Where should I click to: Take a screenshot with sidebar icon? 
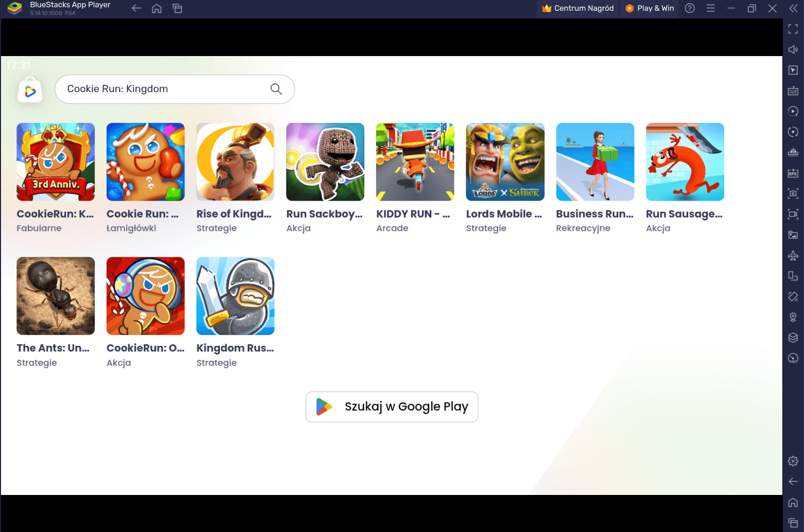point(793,193)
